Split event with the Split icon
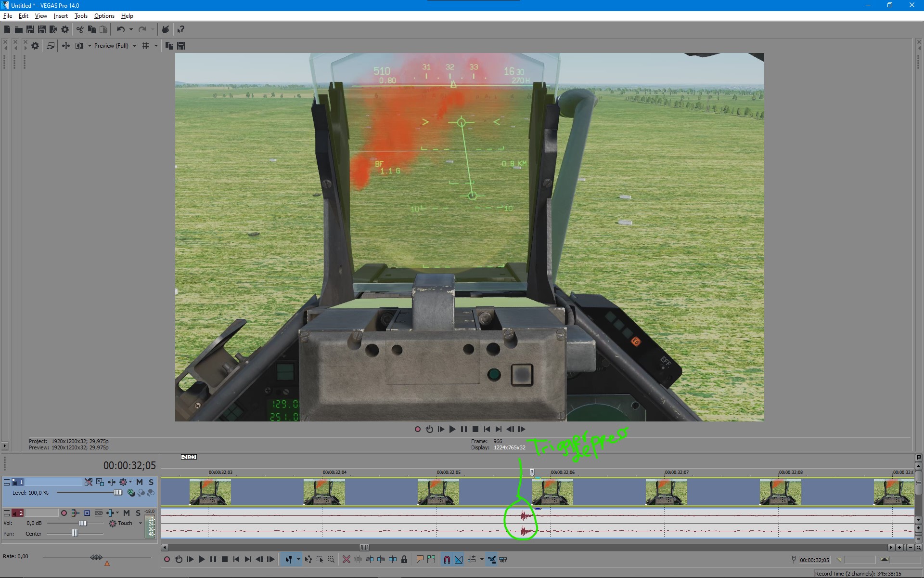The width and height of the screenshot is (924, 578). pyautogui.click(x=393, y=560)
